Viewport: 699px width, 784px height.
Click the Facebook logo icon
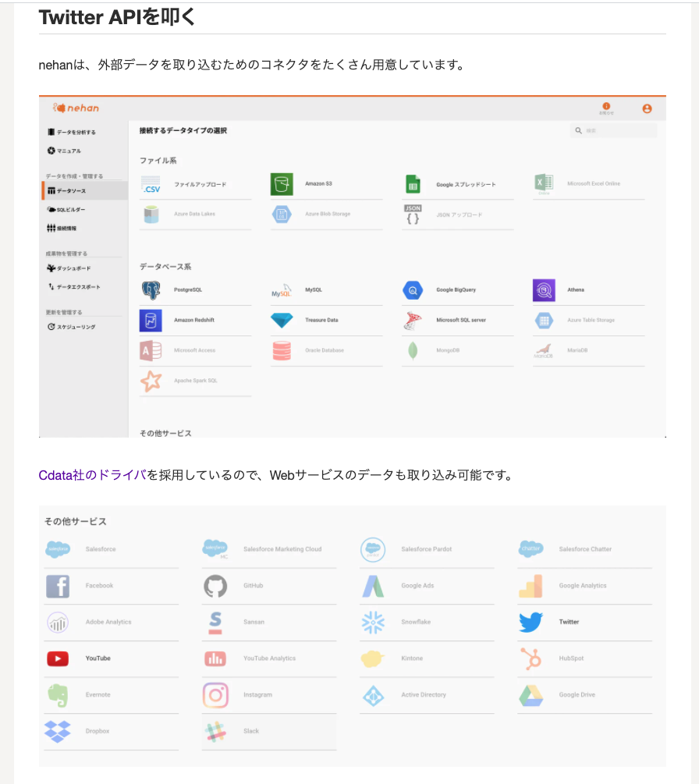[58, 586]
